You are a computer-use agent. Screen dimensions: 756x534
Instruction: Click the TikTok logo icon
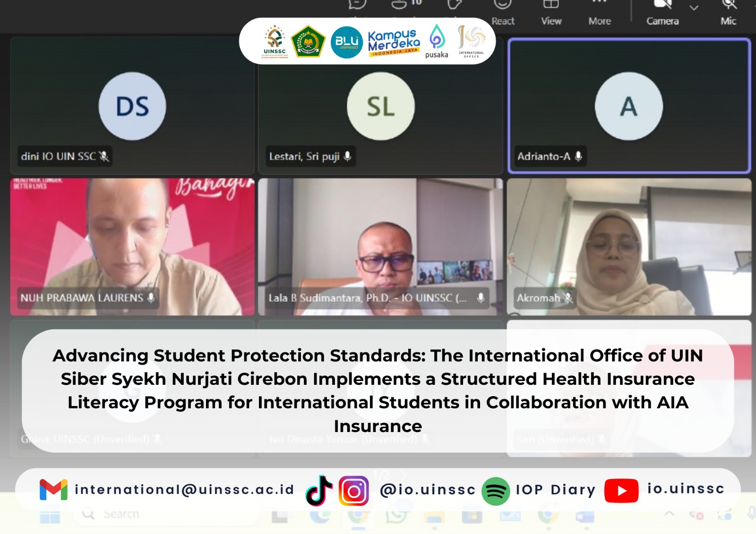click(x=319, y=491)
